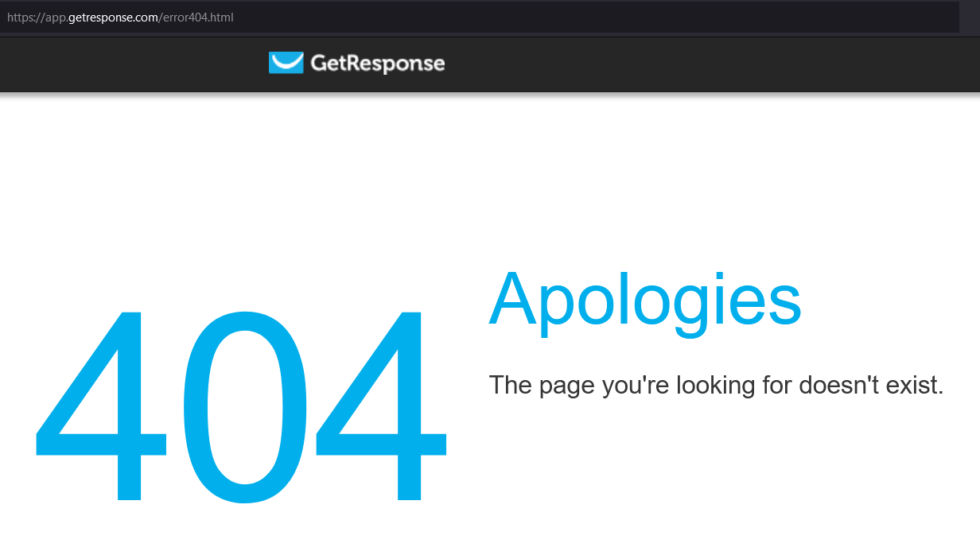This screenshot has height=555, width=980.
Task: Click the last 4 of the 404
Action: 383,406
